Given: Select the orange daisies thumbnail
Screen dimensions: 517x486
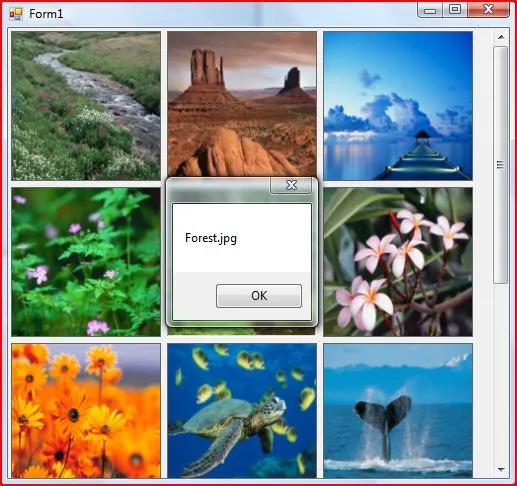Looking at the screenshot, I should click(x=86, y=411).
